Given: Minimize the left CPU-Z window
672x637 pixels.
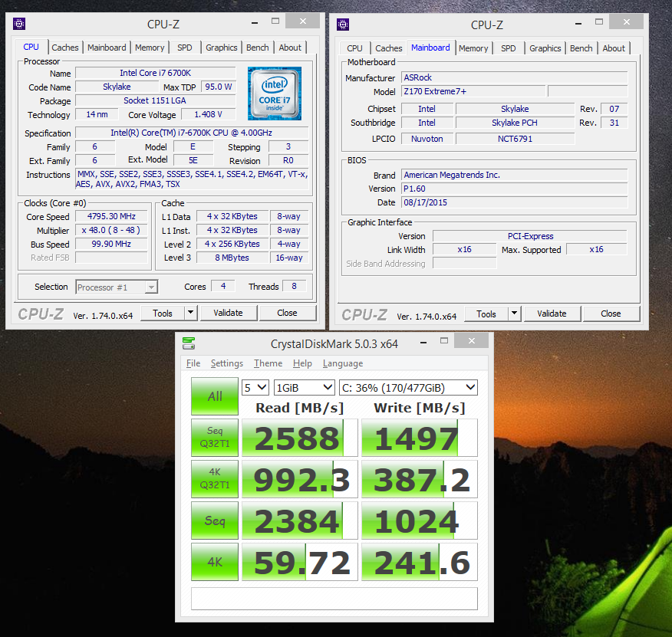Looking at the screenshot, I should point(255,23).
